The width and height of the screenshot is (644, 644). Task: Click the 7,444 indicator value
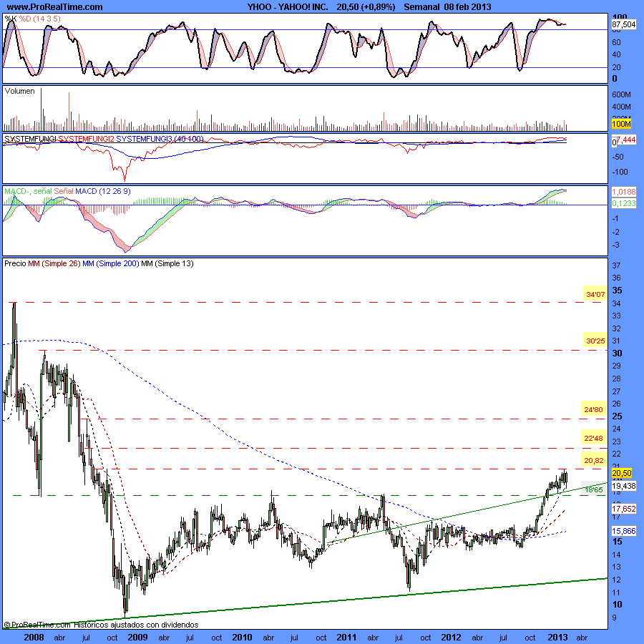point(626,140)
